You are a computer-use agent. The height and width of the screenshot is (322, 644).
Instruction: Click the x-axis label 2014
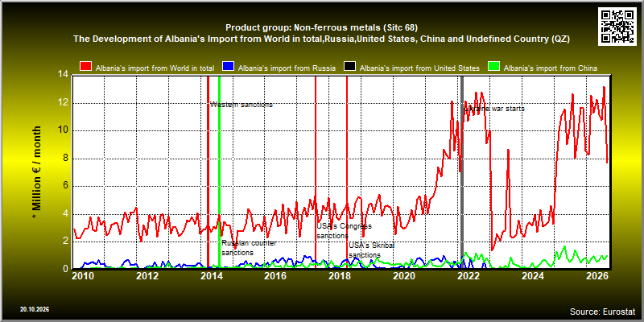211,275
